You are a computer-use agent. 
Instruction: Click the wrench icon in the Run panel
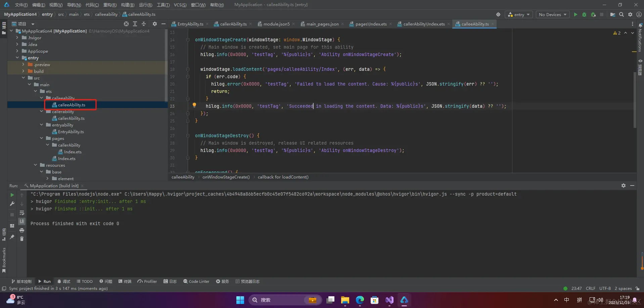[x=12, y=204]
